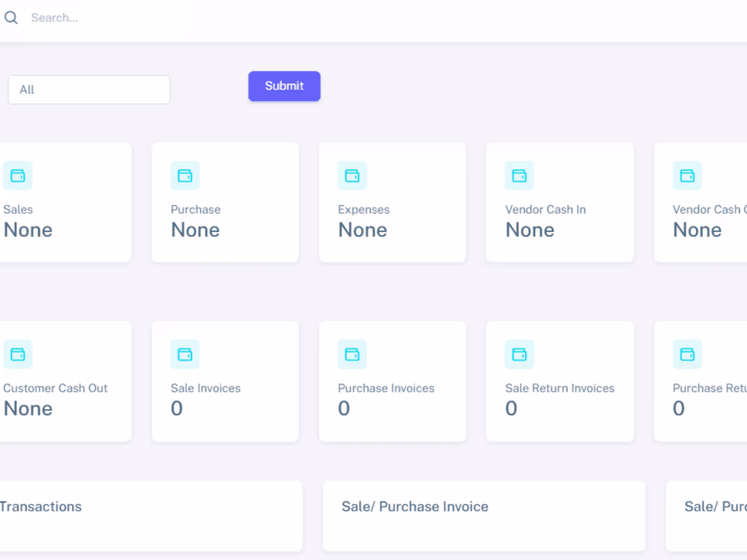Click the Purchase Invoices wallet icon
This screenshot has height=560, width=747.
tap(352, 354)
